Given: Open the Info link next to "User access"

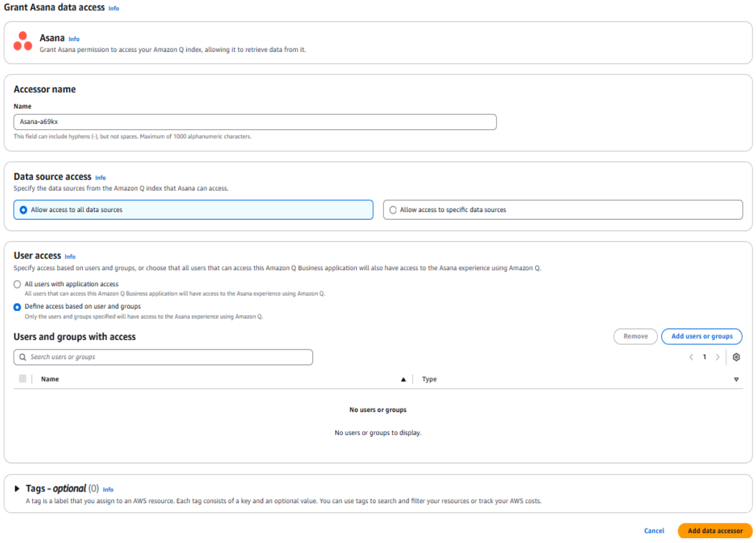Looking at the screenshot, I should pyautogui.click(x=70, y=256).
